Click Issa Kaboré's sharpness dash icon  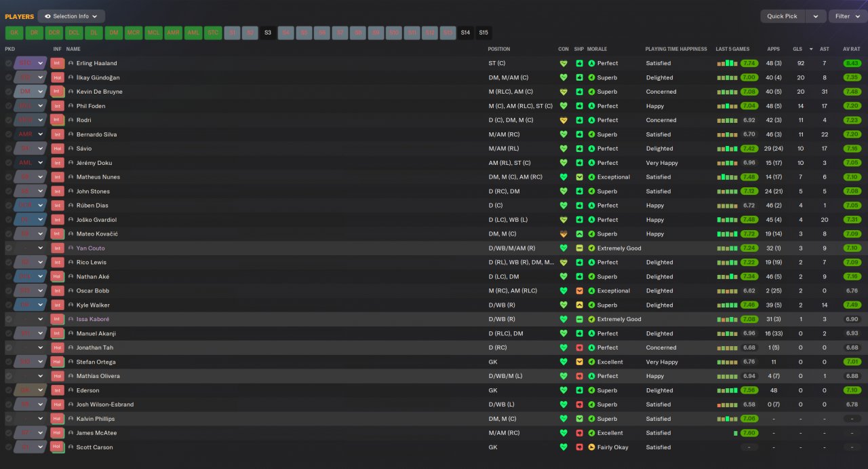(579, 320)
